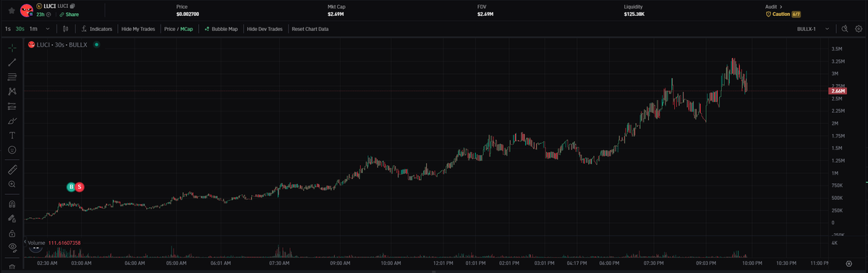Screen dimensions: 868x273
Task: Toggle Hide Dev Trades
Action: tap(265, 29)
